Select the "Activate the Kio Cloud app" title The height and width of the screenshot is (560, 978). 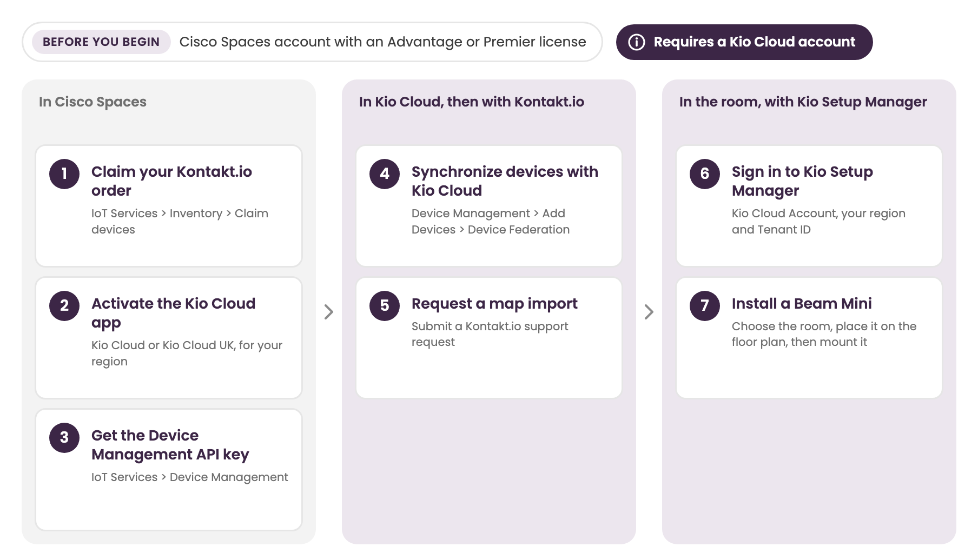click(x=173, y=313)
